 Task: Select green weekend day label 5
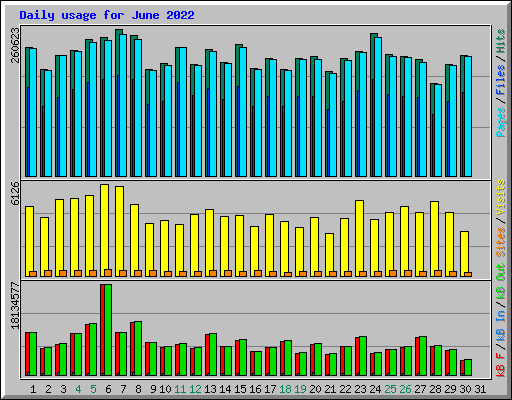click(93, 389)
